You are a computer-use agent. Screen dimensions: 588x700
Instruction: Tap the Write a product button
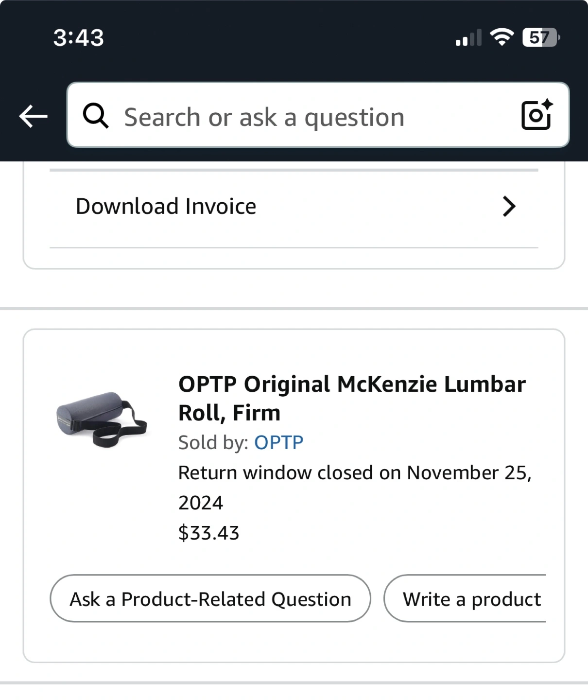click(x=470, y=599)
